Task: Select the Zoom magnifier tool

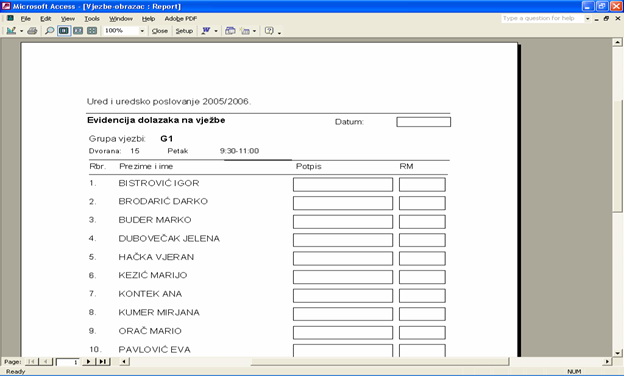Action: pos(50,31)
